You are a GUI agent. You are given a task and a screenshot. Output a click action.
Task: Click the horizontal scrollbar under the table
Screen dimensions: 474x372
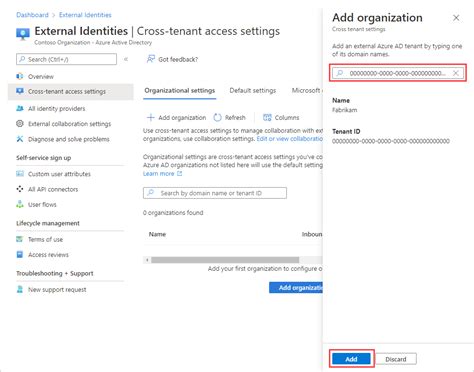225,260
